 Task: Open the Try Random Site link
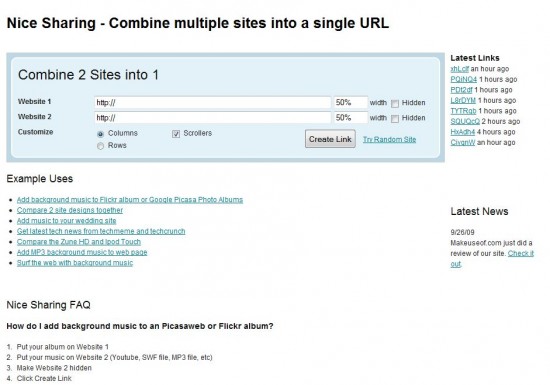pos(389,140)
